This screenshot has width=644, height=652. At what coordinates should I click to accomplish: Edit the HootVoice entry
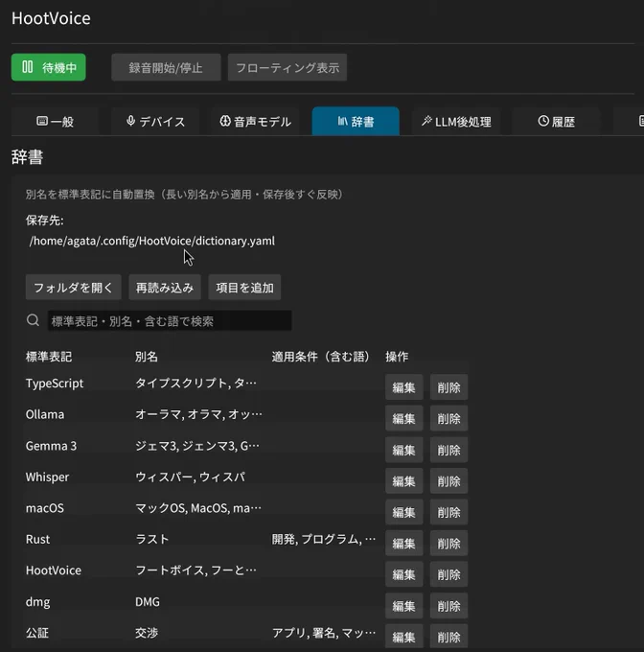pos(403,574)
